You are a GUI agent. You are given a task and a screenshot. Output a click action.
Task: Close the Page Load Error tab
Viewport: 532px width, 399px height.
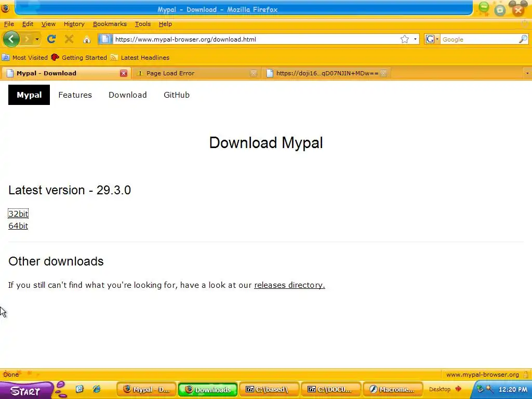coord(253,73)
